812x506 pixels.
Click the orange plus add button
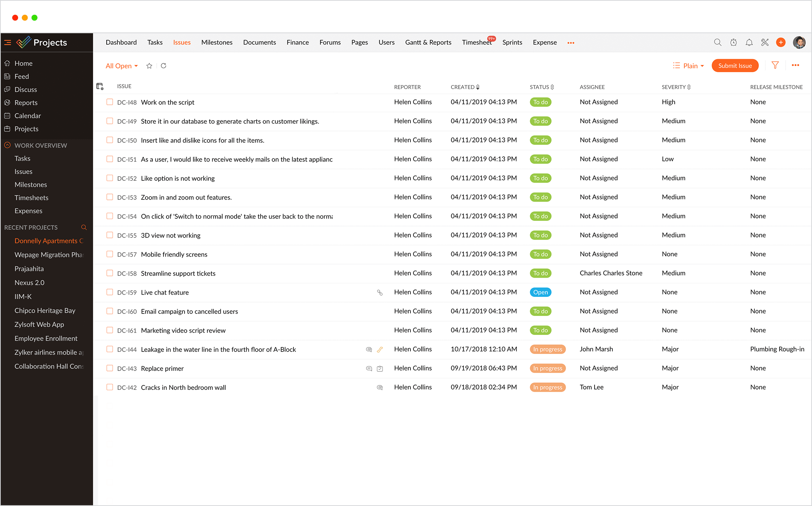pos(781,42)
